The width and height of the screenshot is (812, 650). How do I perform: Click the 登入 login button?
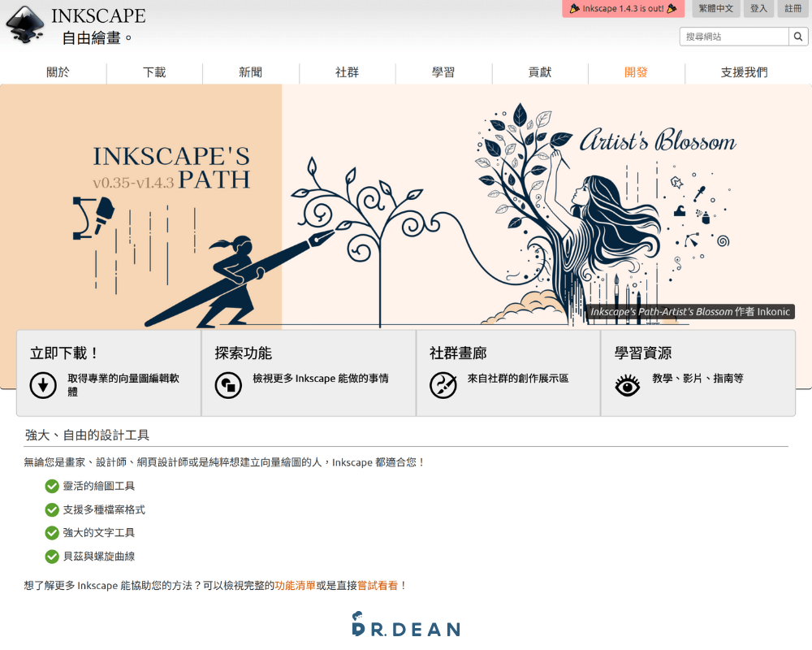[x=758, y=8]
